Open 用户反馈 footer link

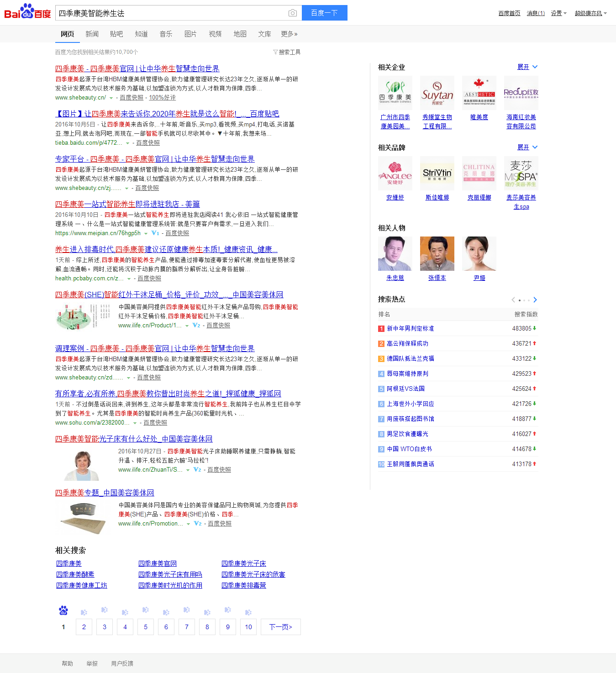[122, 663]
